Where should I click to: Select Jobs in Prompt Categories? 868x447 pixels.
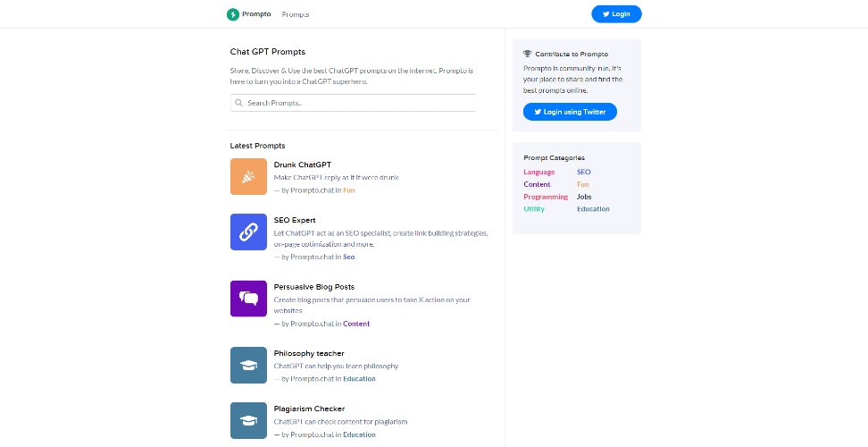pyautogui.click(x=584, y=197)
